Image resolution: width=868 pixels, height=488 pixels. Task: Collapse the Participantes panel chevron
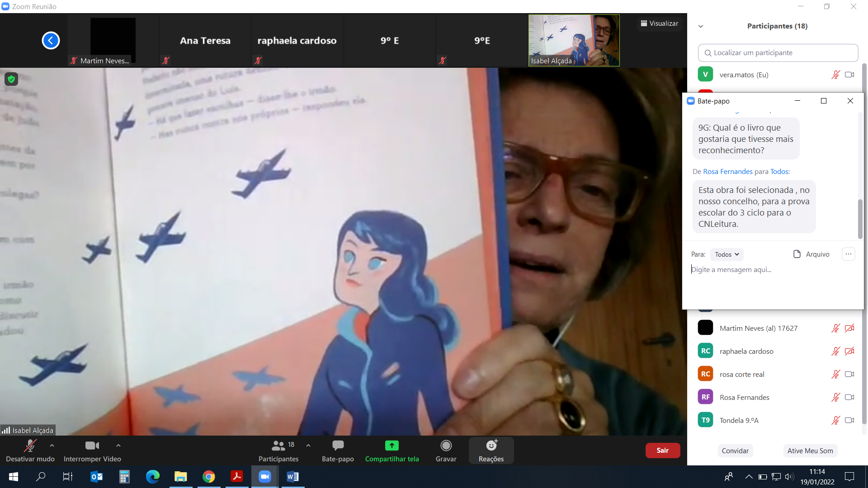click(701, 26)
